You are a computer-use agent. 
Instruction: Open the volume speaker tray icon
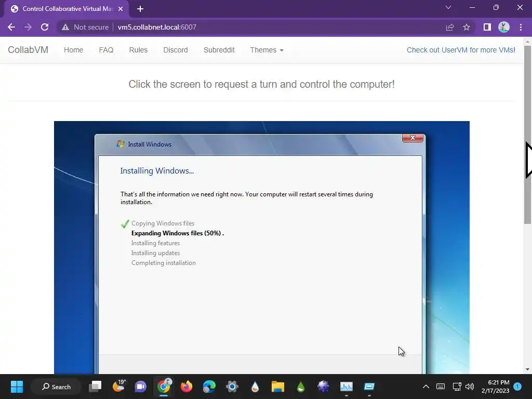(x=470, y=387)
